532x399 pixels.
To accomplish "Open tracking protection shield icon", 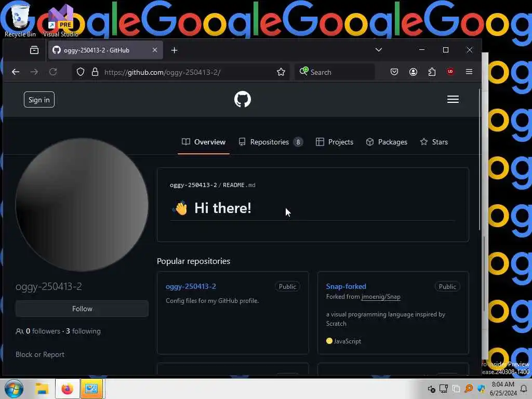I will [81, 72].
